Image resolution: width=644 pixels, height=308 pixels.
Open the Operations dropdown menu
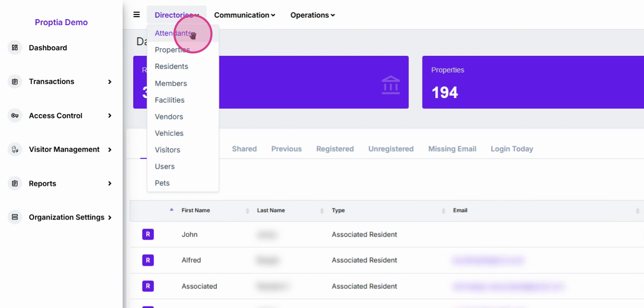click(x=312, y=15)
